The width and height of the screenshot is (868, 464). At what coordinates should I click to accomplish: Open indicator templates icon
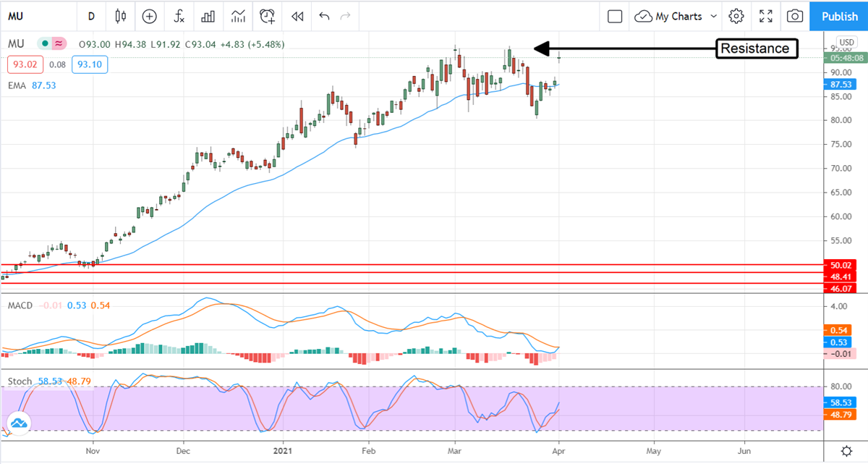[237, 16]
